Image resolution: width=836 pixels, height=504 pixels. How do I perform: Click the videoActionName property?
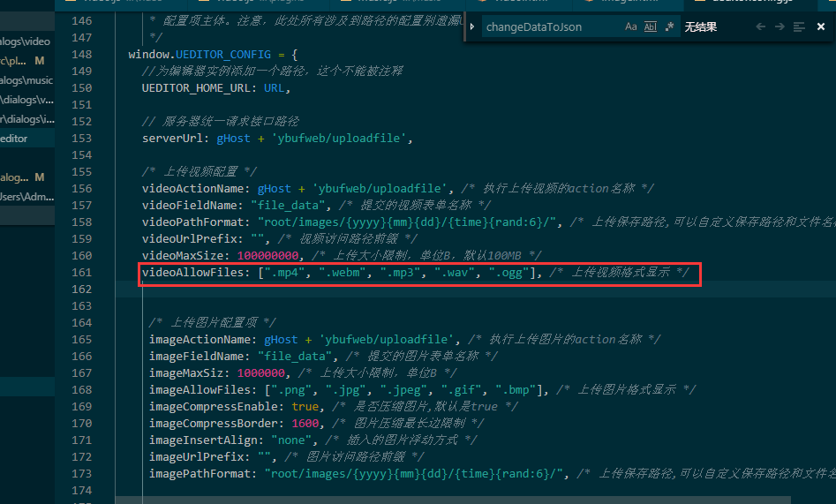pos(192,188)
